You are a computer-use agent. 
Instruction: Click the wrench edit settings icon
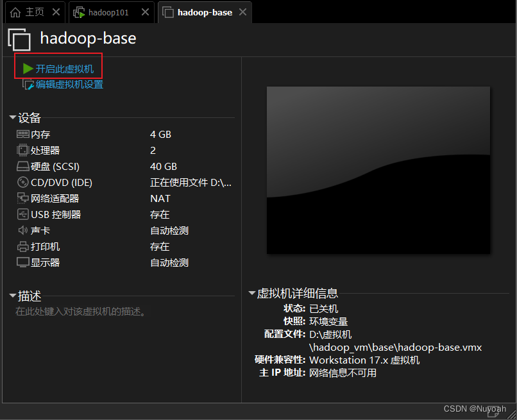(x=28, y=85)
